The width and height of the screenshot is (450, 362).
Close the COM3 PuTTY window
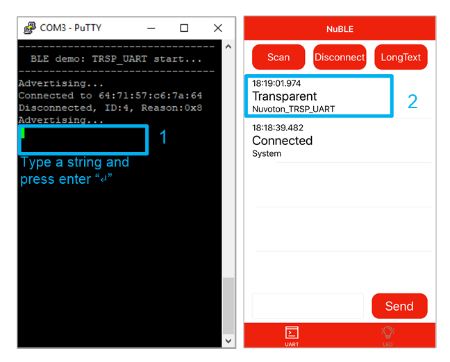[218, 28]
